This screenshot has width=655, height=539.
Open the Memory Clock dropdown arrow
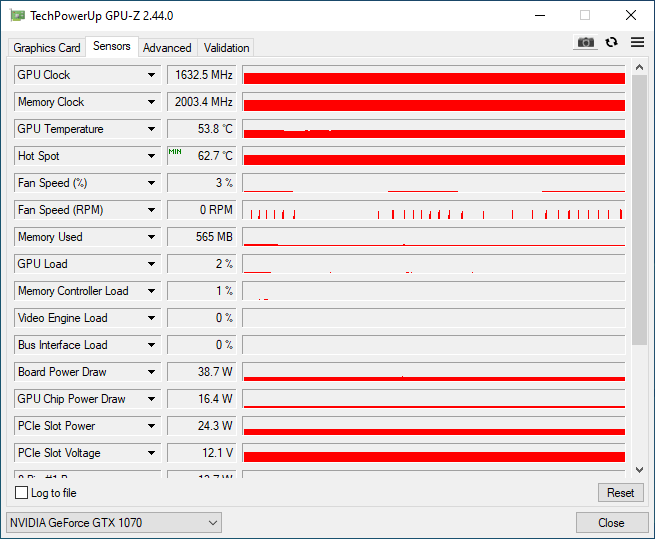click(152, 102)
